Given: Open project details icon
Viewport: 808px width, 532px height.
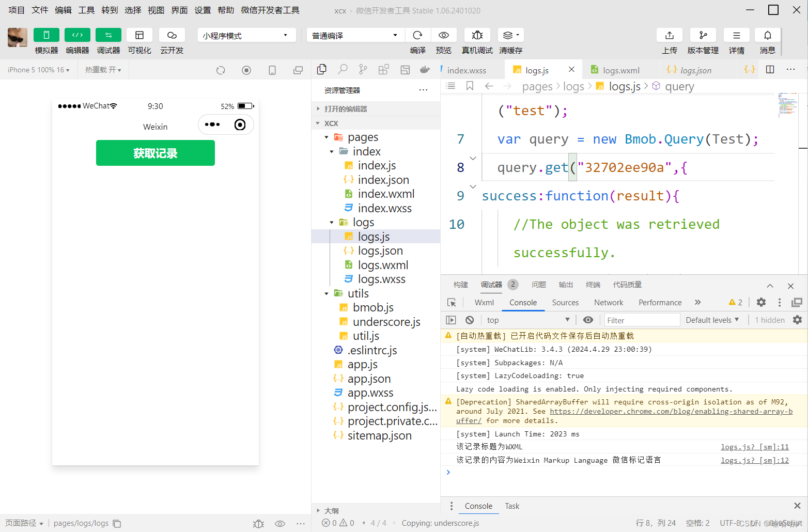Looking at the screenshot, I should pos(737,35).
